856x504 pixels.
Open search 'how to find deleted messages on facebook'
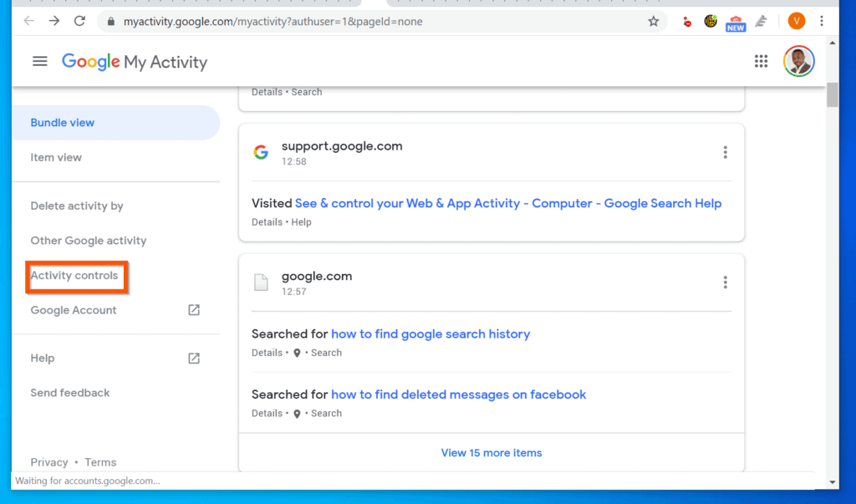[459, 395]
